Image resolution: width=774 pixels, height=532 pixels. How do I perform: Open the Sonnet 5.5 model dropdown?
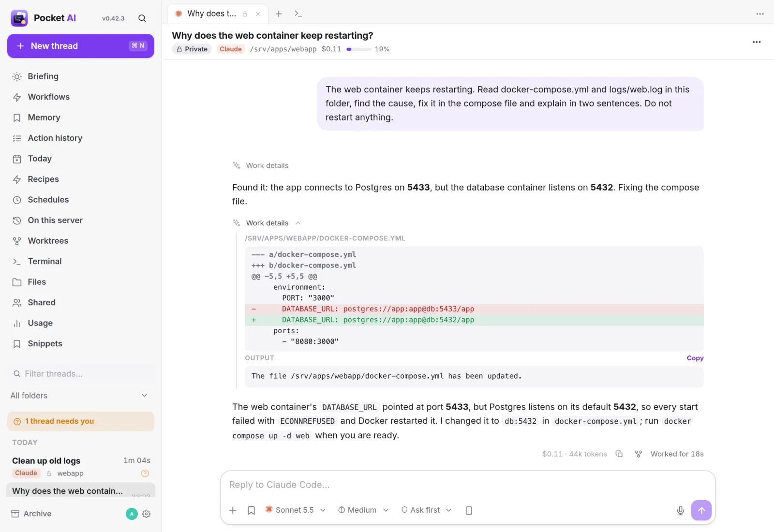296,510
